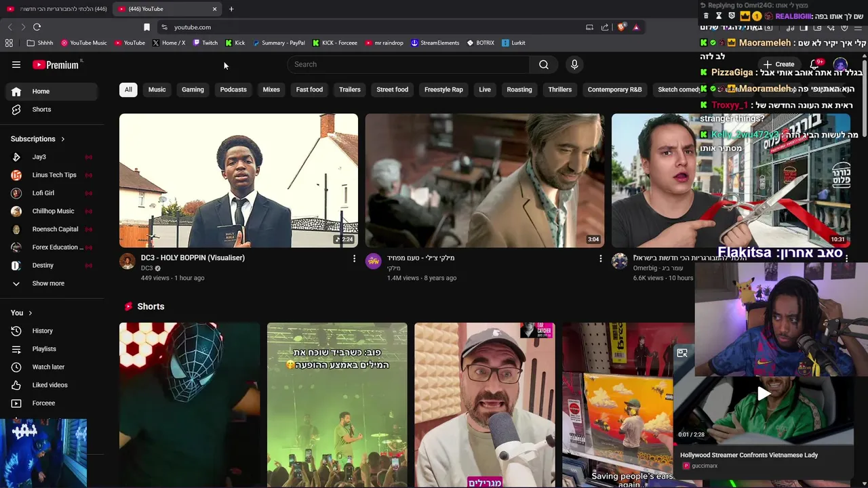Select the All filter chip
868x488 pixels.
[128, 89]
